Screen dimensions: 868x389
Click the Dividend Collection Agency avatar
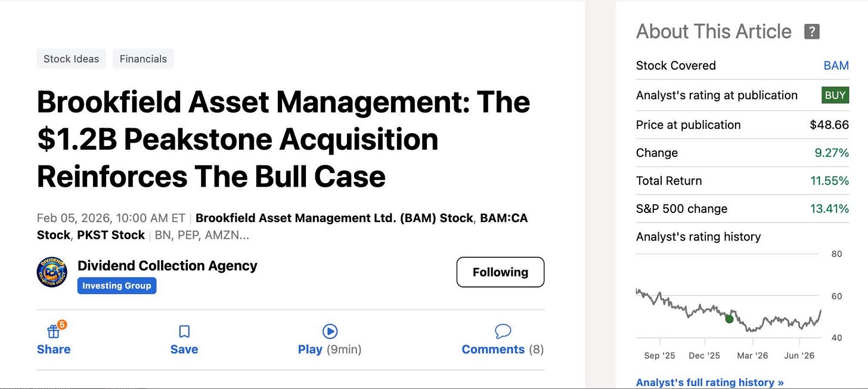pos(52,272)
